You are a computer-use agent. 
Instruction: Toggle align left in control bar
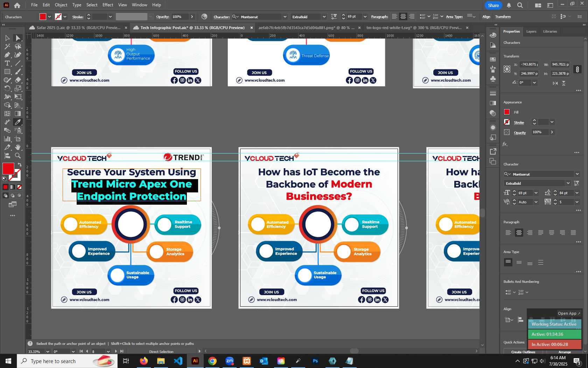pos(394,16)
